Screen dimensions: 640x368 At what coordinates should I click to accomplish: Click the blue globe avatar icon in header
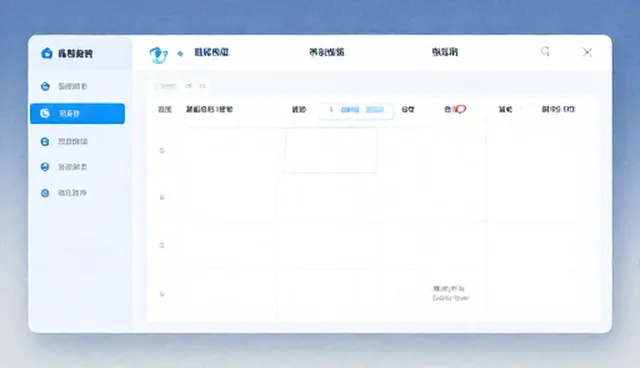(x=158, y=55)
